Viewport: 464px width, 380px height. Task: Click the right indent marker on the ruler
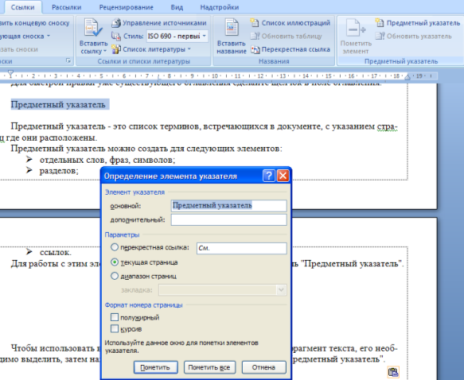coord(407,77)
